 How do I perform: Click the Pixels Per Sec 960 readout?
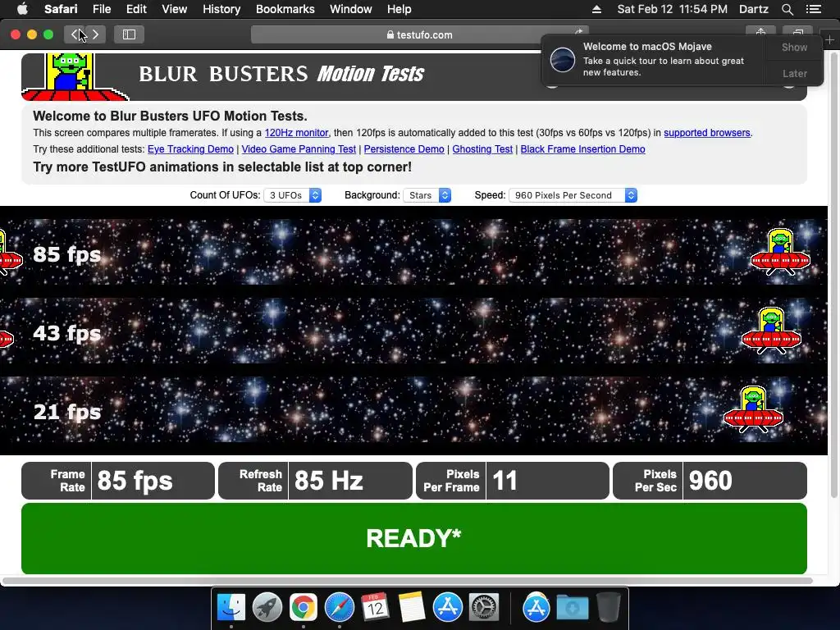pos(710,481)
